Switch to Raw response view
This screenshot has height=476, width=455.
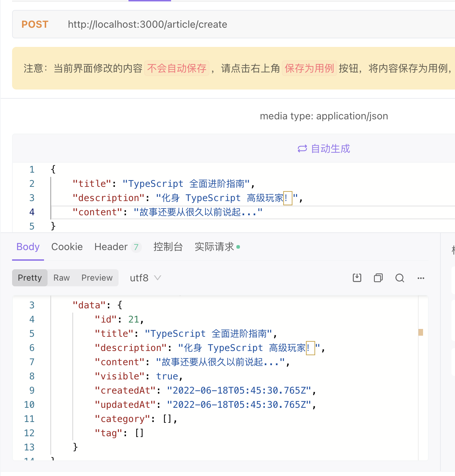point(61,278)
